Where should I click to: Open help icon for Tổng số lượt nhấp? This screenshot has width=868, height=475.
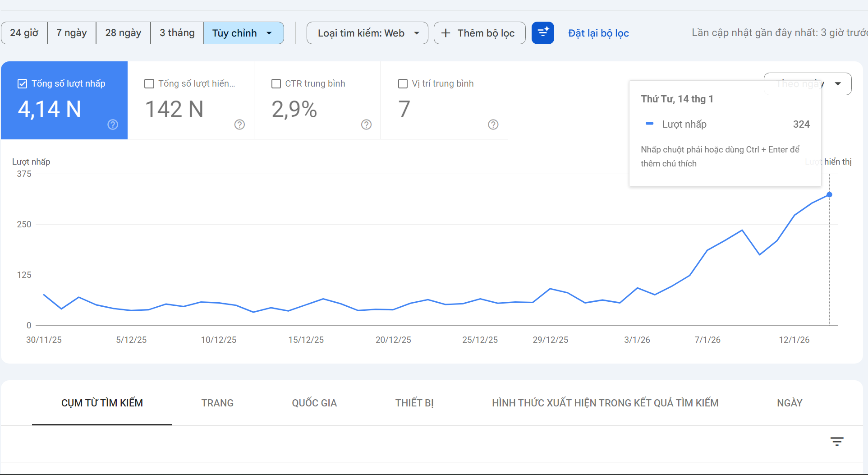tap(113, 125)
